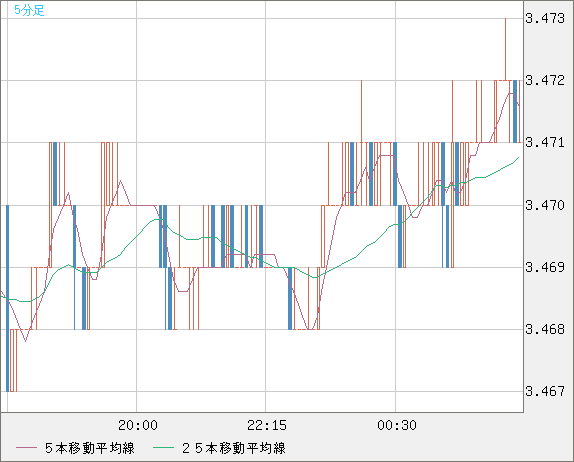Click the green 25-bar average legend swatch
The height and width of the screenshot is (462, 574).
pos(163,448)
